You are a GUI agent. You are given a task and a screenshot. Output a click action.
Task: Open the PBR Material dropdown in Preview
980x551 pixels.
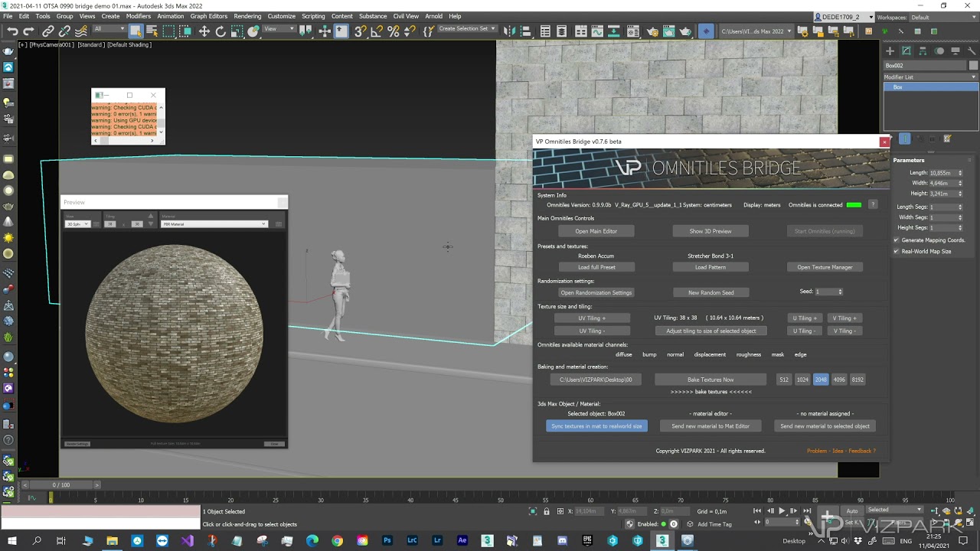(x=214, y=224)
